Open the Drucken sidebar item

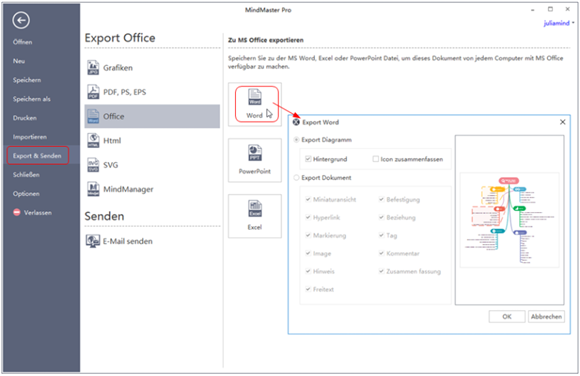click(25, 118)
